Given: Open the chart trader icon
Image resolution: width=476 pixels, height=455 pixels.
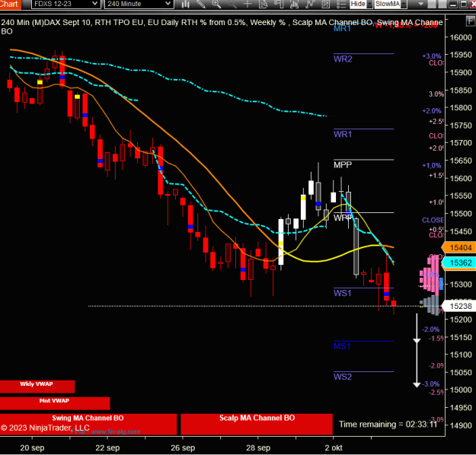Looking at the screenshot, I should (x=279, y=4).
